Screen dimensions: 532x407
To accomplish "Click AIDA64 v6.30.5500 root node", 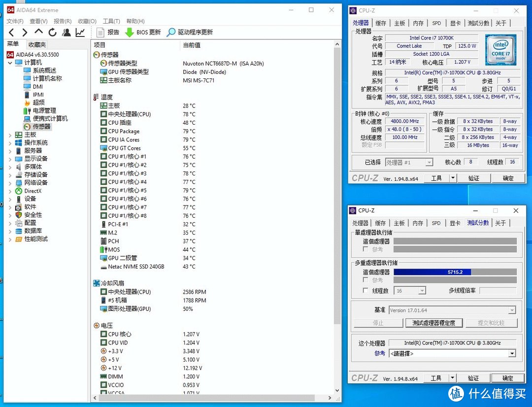I will click(33, 54).
